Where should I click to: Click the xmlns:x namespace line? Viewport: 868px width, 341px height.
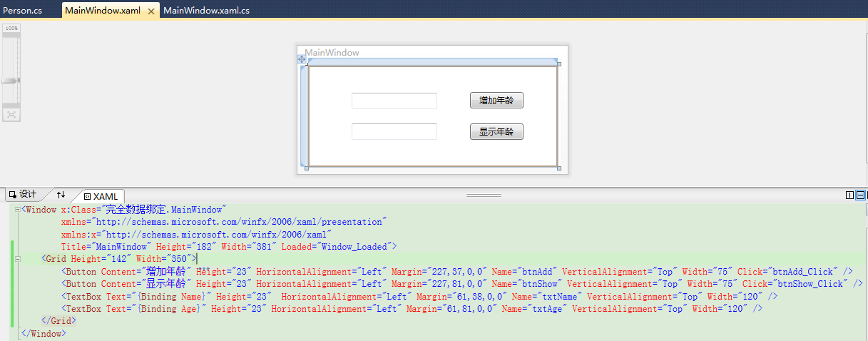196,235
